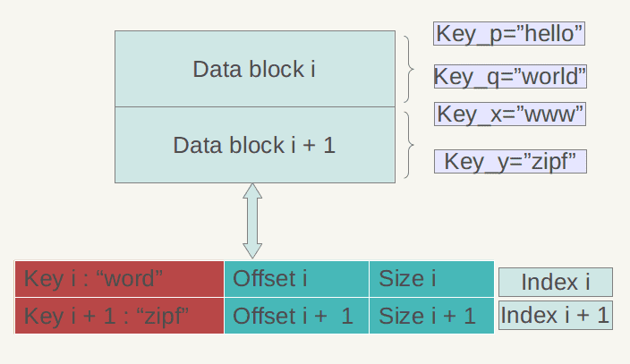
Task: Select the teal Offset i cell
Action: coord(296,278)
